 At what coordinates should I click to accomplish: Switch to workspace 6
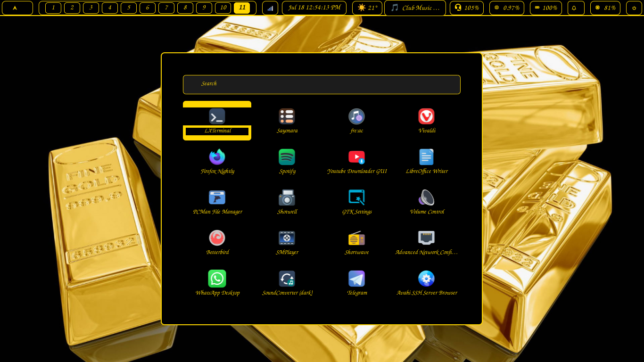[148, 8]
